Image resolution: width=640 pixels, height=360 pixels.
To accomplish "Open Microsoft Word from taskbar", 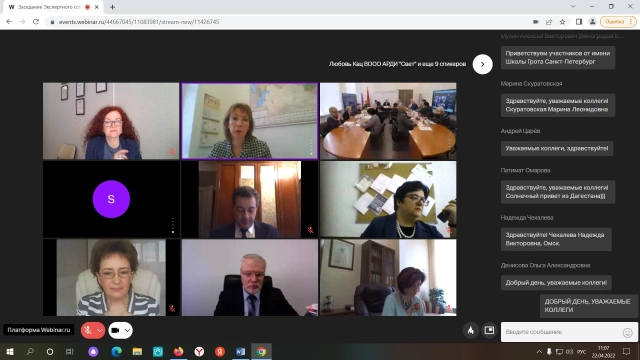I will 240,351.
